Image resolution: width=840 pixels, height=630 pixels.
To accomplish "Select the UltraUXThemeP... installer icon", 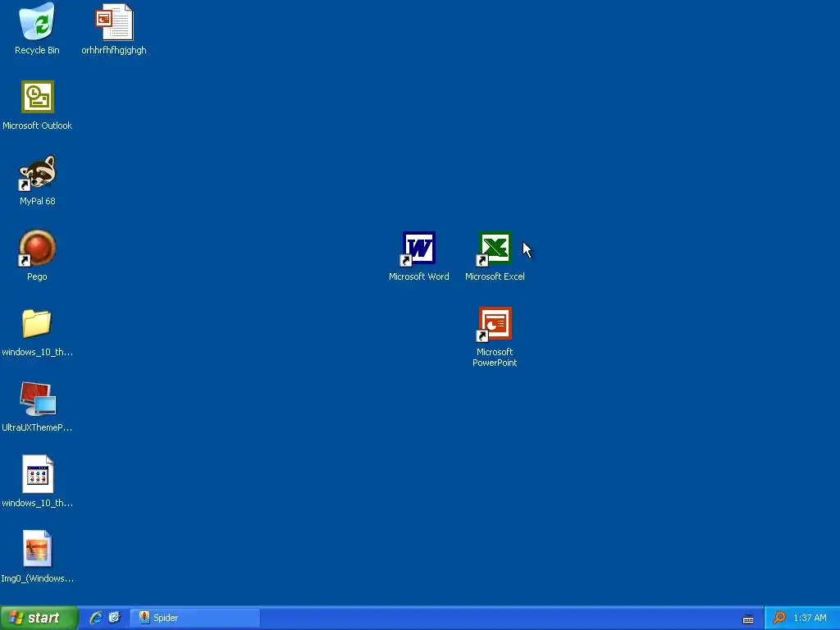I will (x=38, y=399).
